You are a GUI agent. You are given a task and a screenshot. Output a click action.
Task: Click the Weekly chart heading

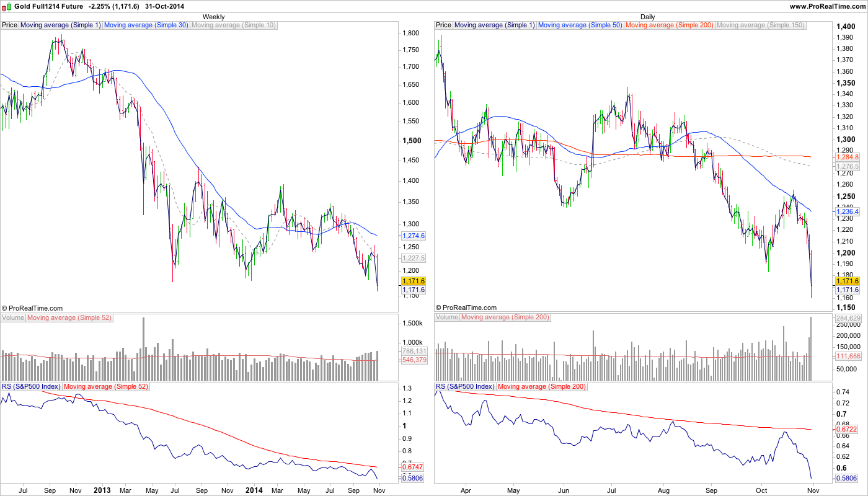click(214, 17)
